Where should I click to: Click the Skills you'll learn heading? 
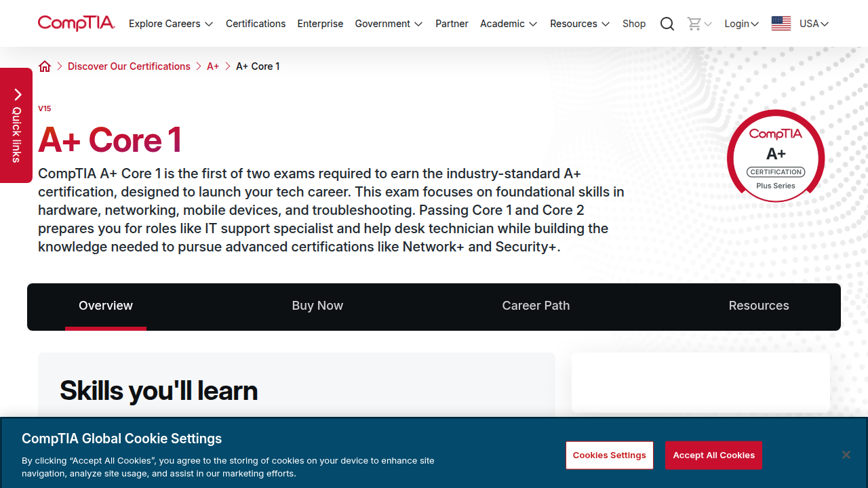(159, 391)
